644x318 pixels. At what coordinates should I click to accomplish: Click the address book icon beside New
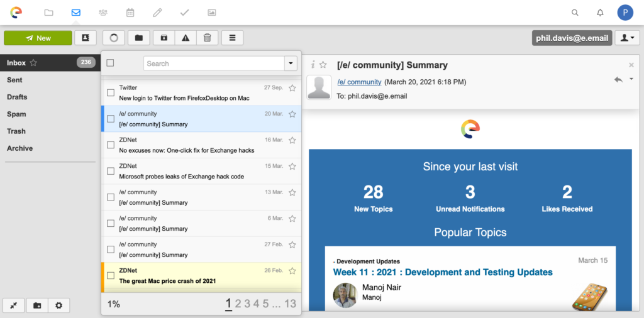click(x=86, y=38)
